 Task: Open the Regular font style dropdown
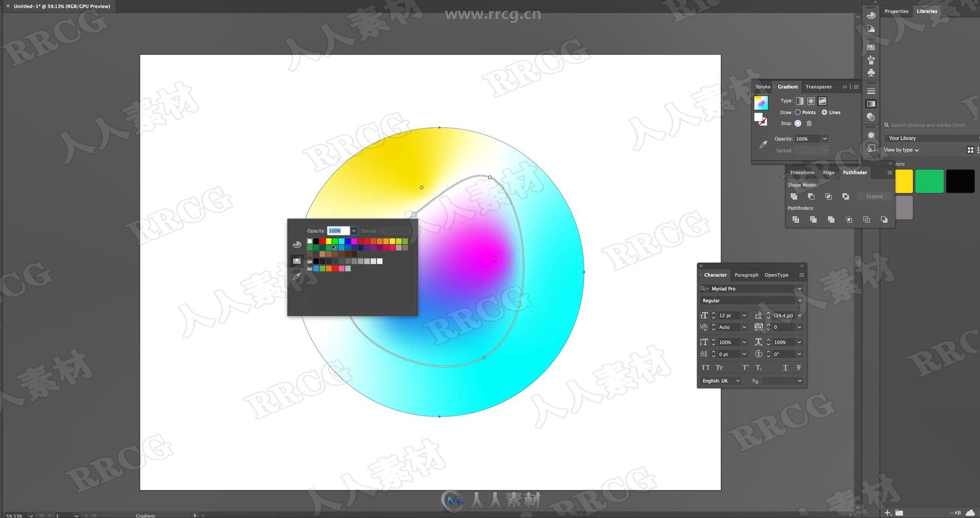pos(800,301)
